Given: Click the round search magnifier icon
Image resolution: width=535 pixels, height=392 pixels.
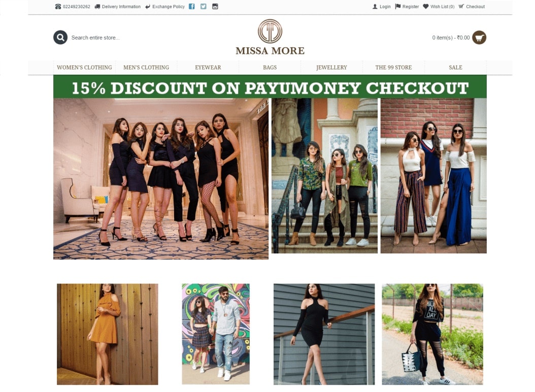Looking at the screenshot, I should [60, 38].
